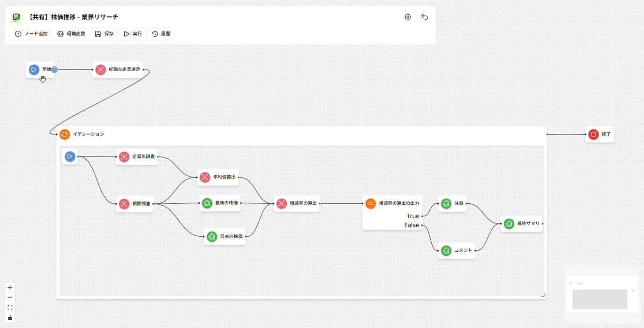The height and width of the screenshot is (328, 644).
Task: Click the plus handle on 開始 node
Action: [54, 69]
